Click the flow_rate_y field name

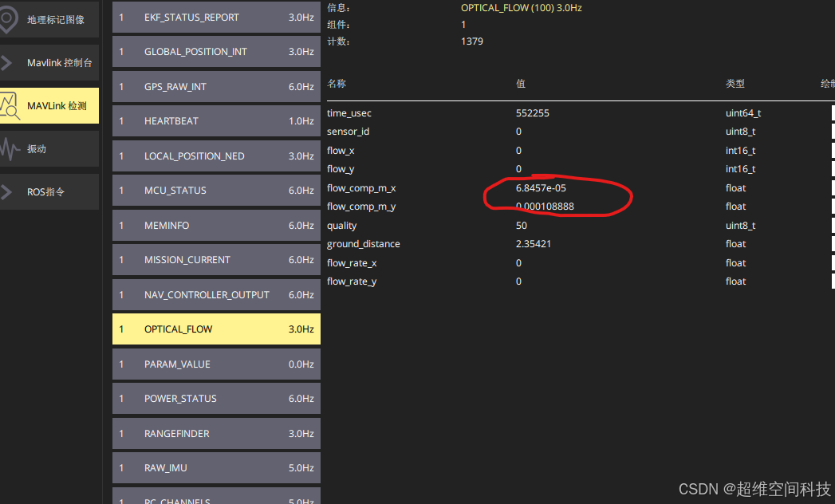point(352,282)
